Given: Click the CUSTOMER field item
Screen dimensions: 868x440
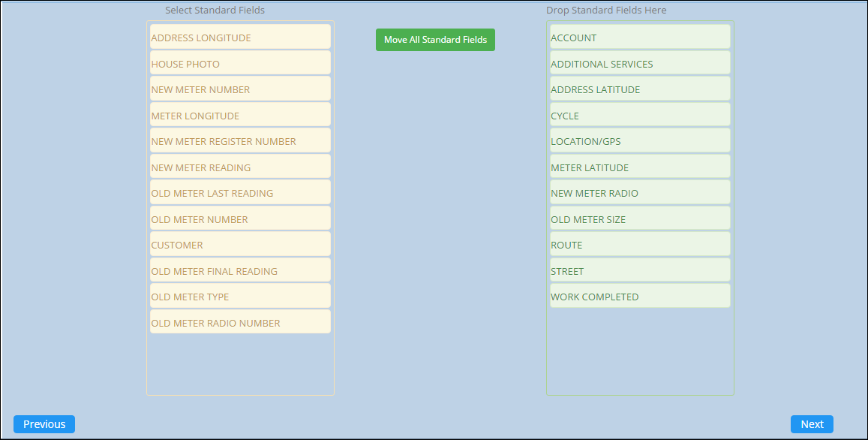Looking at the screenshot, I should click(240, 245).
